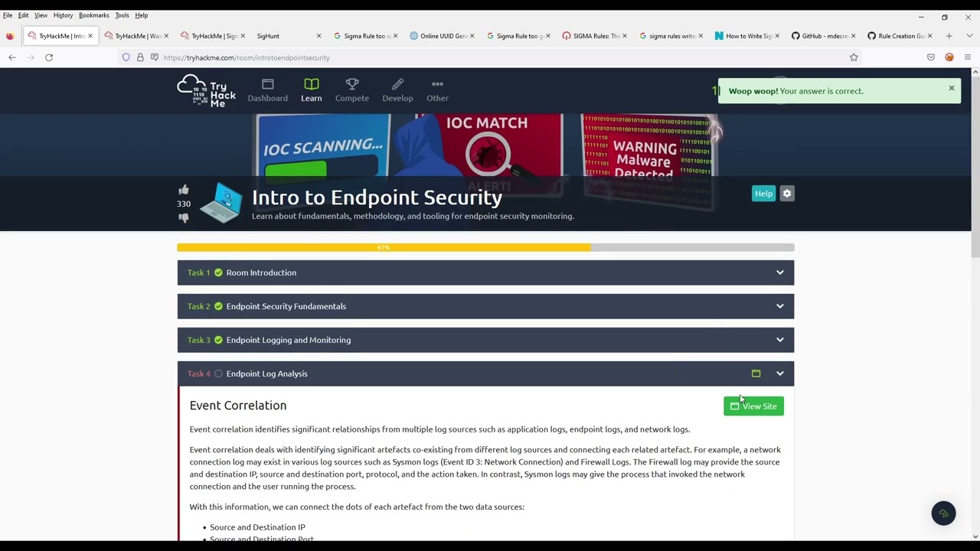
Task: Switch to the GitHub - mdecrevoisier tab
Action: click(822, 36)
